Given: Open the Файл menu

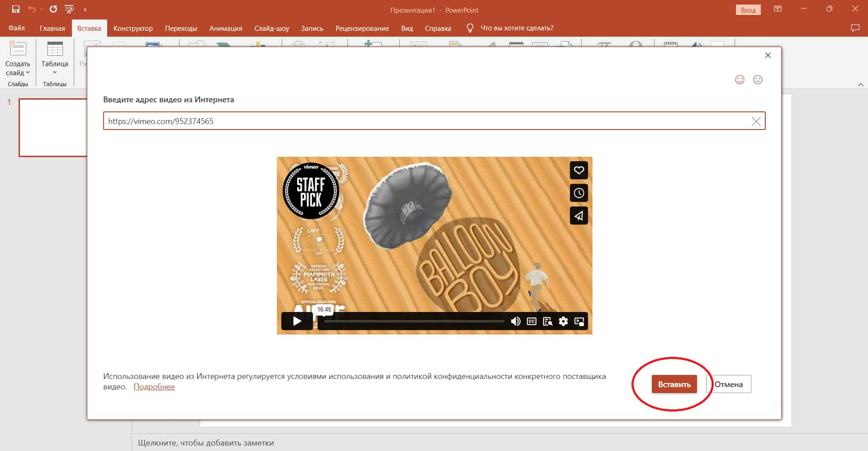Looking at the screenshot, I should pos(17,28).
